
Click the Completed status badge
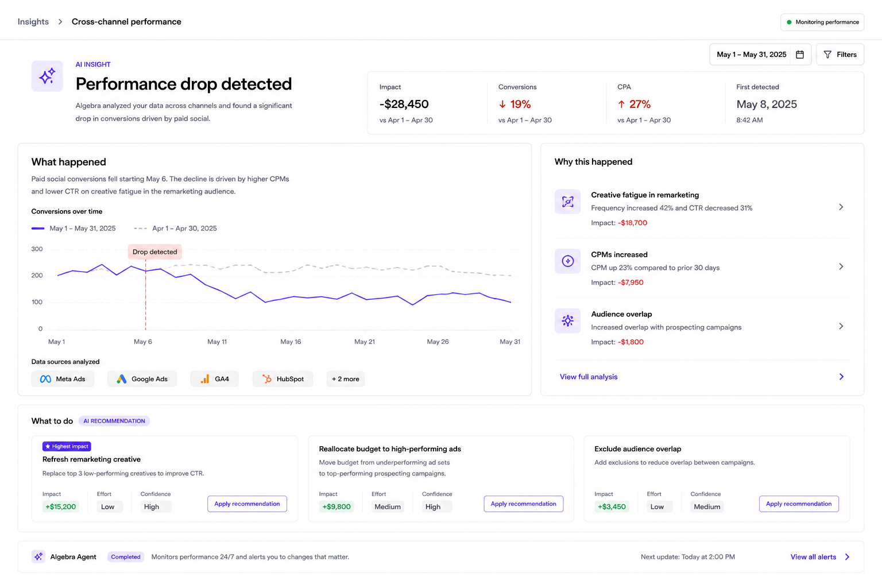(x=126, y=557)
